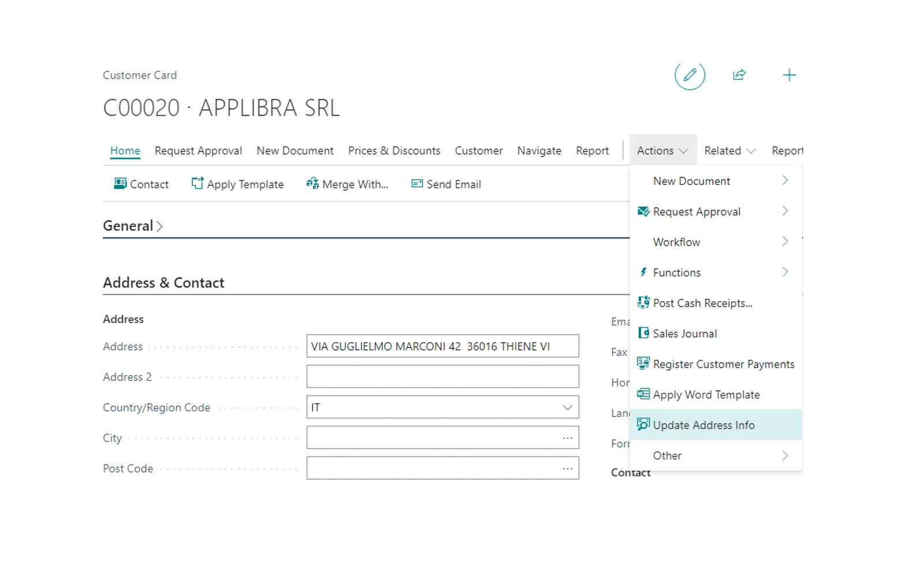Select Workflow in the Actions menu
The image size is (924, 578).
pyautogui.click(x=716, y=242)
